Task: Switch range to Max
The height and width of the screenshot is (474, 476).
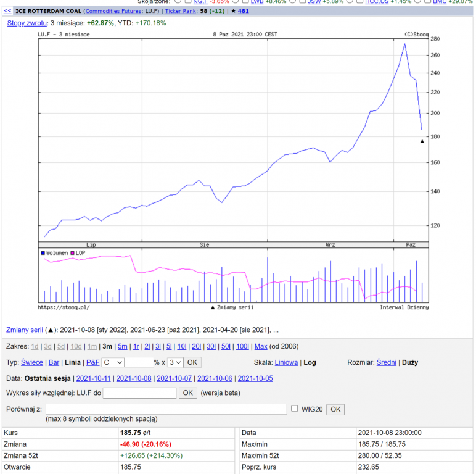Action: tap(261, 346)
